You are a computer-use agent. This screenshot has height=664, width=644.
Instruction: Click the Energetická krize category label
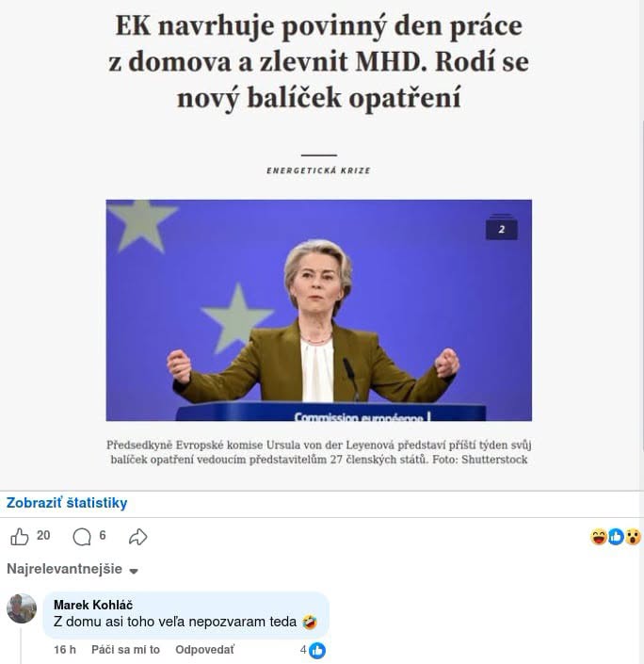click(x=318, y=170)
